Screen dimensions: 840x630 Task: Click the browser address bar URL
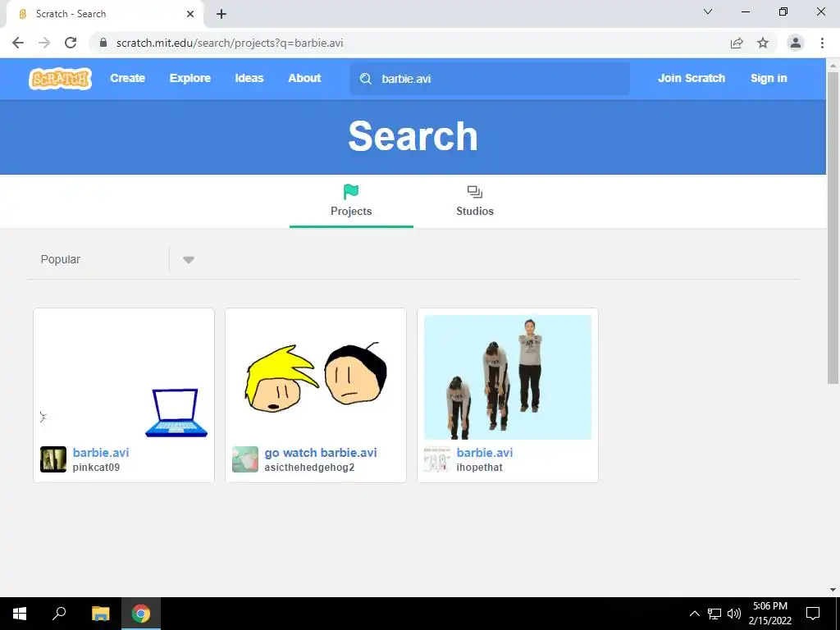tap(230, 43)
